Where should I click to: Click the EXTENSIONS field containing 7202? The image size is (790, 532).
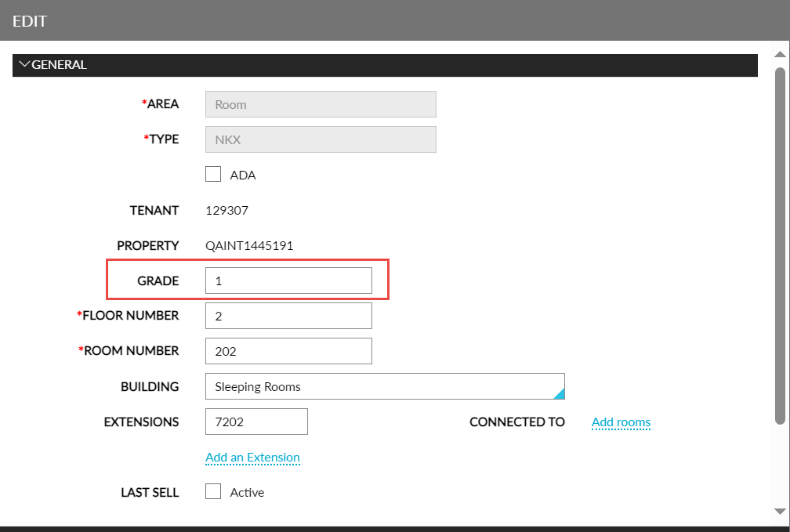[x=256, y=422]
